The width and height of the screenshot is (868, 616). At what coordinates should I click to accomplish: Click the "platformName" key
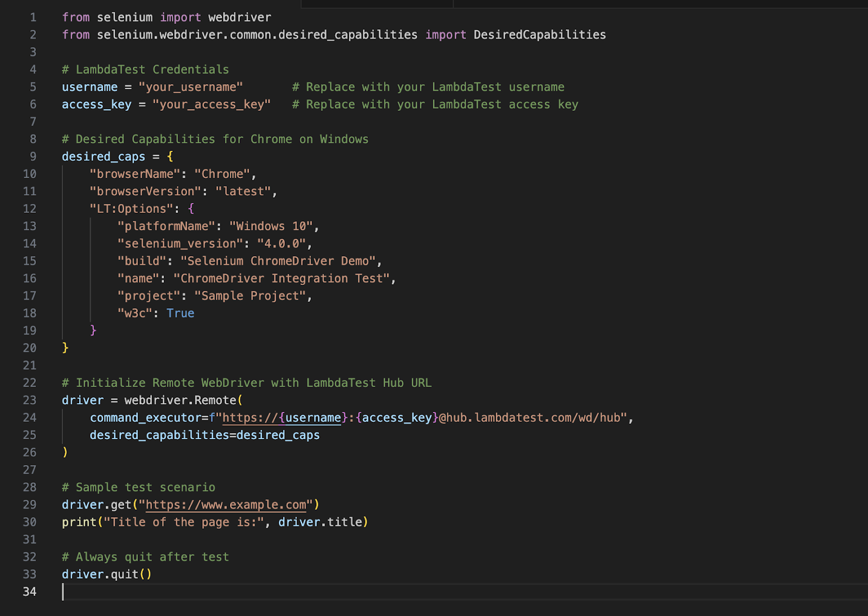coord(167,226)
